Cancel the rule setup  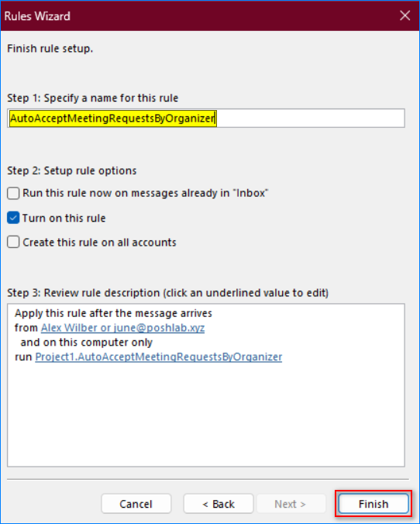(136, 504)
